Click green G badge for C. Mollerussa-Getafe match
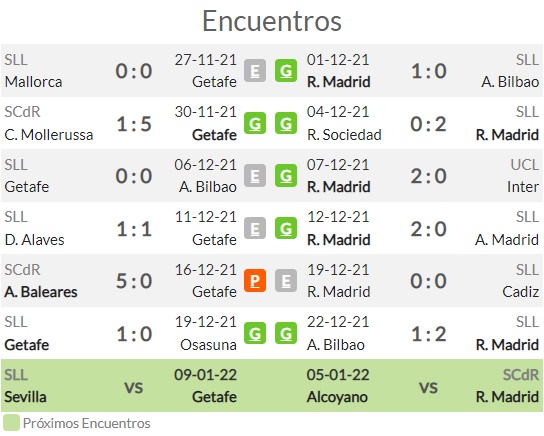 click(255, 123)
